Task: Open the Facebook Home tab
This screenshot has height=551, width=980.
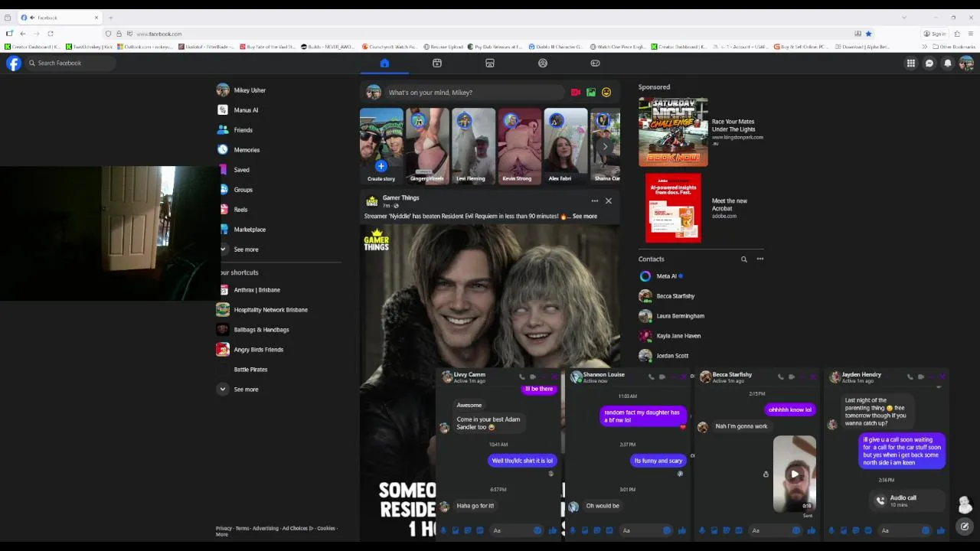Action: 384,64
